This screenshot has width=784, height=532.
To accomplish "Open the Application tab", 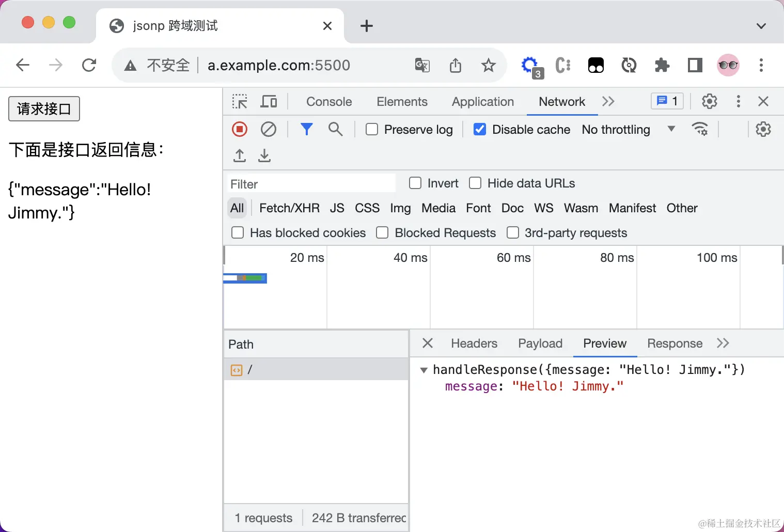I will point(483,101).
